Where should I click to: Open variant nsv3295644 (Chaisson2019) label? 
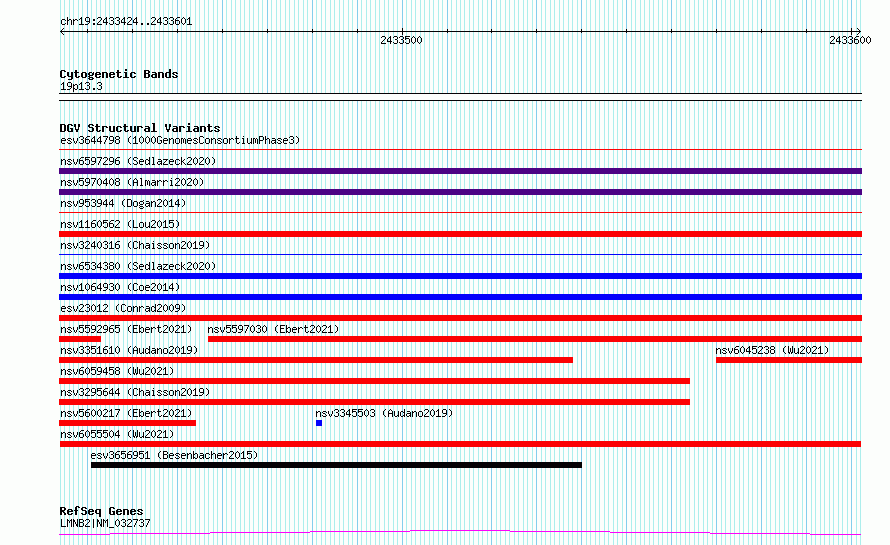pyautogui.click(x=135, y=392)
